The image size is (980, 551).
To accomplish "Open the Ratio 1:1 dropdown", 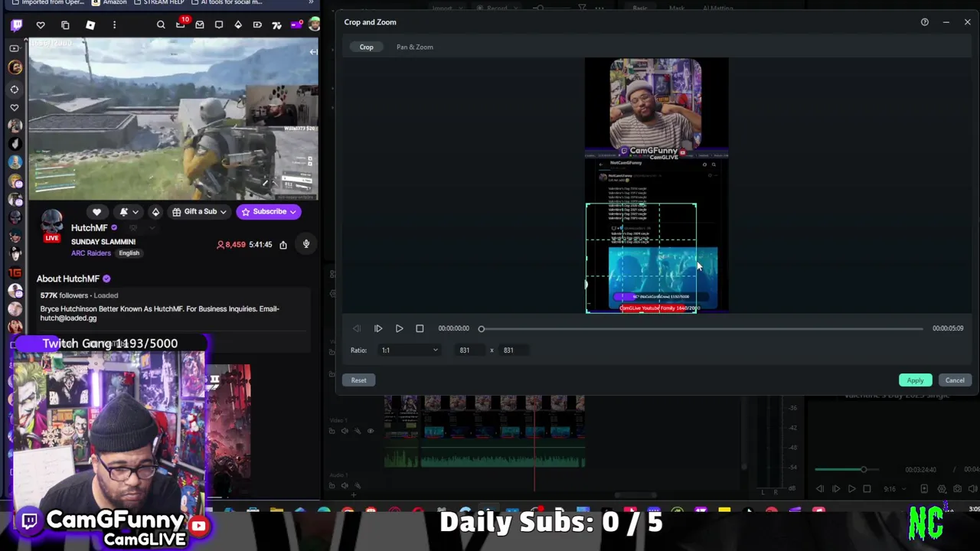I will click(410, 350).
